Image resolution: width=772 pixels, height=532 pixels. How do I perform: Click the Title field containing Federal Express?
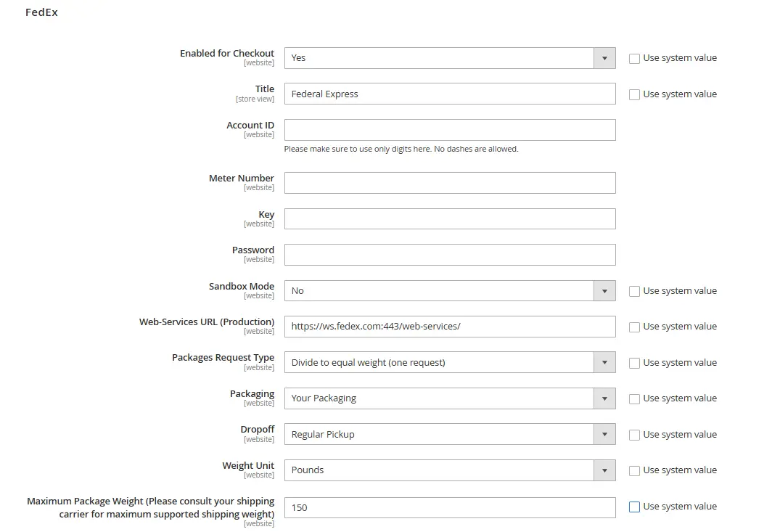pos(450,94)
